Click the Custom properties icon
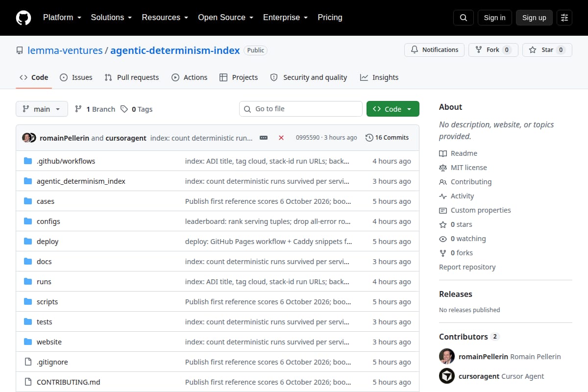Screen dimensions: 588x392 pos(443,210)
